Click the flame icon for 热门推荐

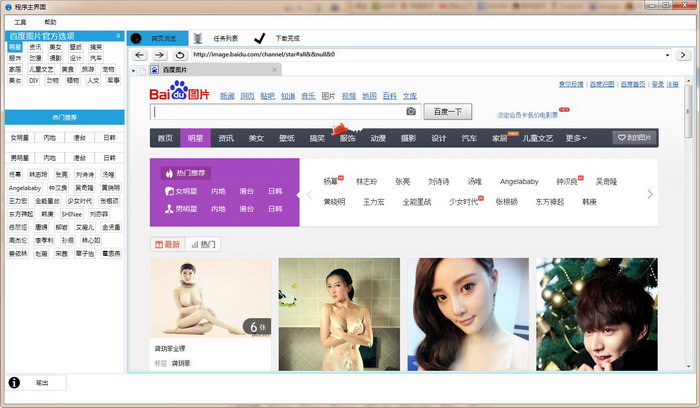tap(169, 173)
